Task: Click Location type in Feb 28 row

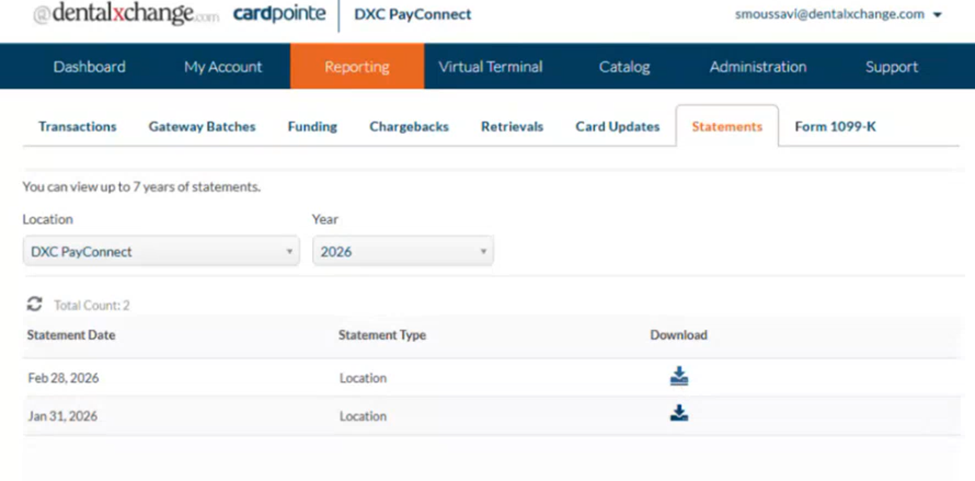Action: pyautogui.click(x=363, y=378)
